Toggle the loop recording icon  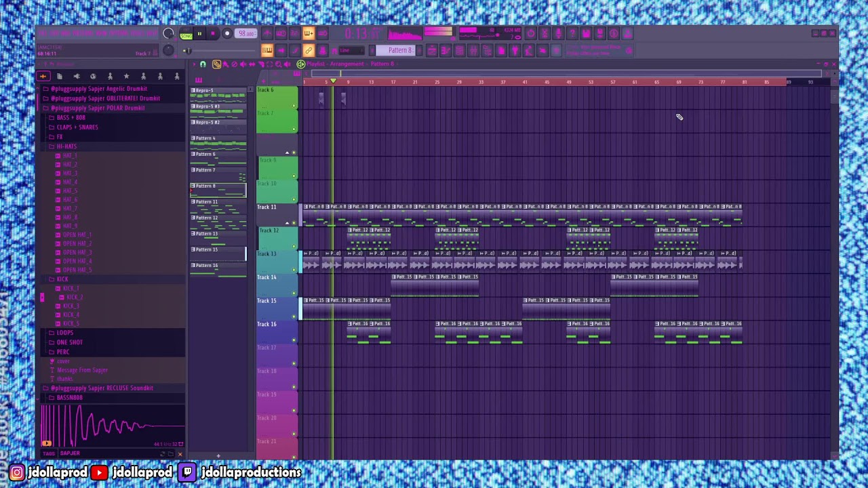click(x=322, y=33)
